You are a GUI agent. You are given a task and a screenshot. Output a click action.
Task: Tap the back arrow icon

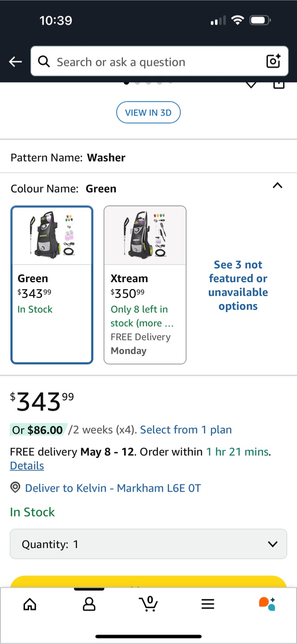pyautogui.click(x=16, y=62)
